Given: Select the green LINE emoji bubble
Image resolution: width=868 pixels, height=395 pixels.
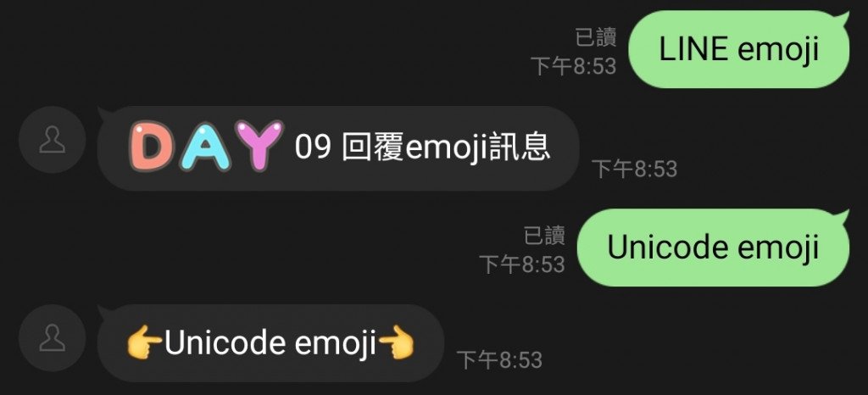Looking at the screenshot, I should pyautogui.click(x=738, y=49).
